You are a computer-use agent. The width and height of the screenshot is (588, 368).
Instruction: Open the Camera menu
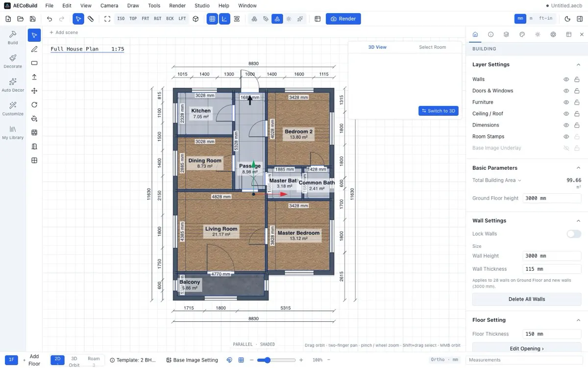tap(109, 6)
